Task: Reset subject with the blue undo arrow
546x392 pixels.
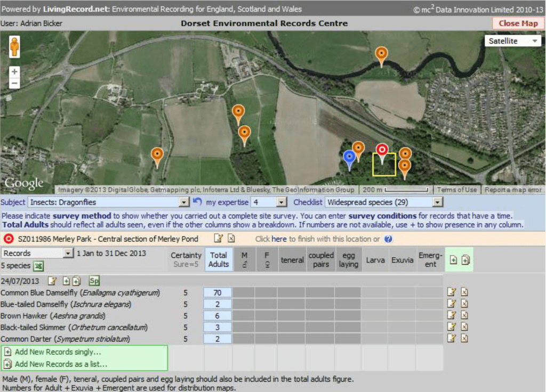Action: point(197,202)
